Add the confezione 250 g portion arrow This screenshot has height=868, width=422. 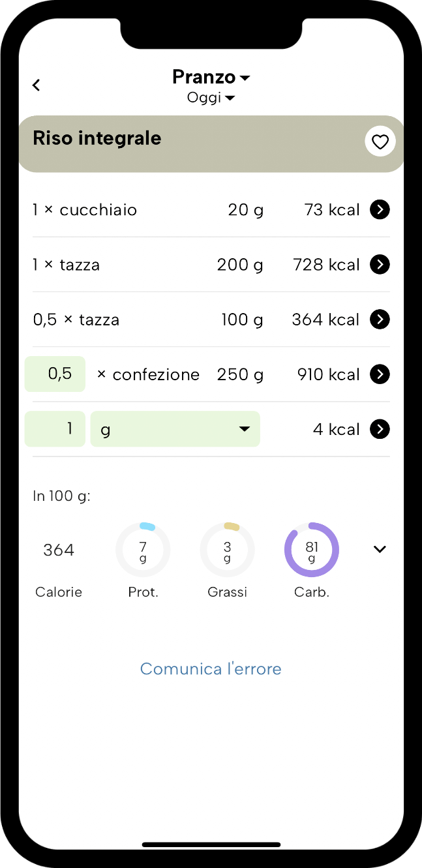(380, 374)
